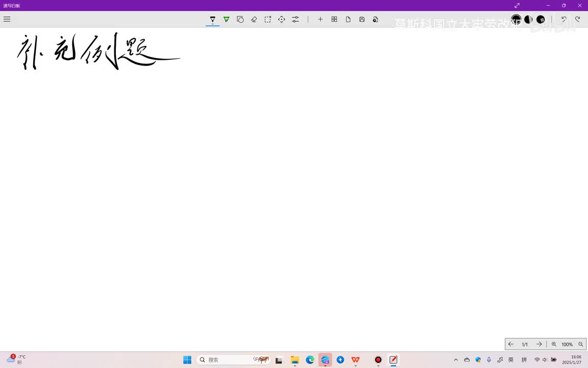
Task: Select the green highlighter tool
Action: 227,19
